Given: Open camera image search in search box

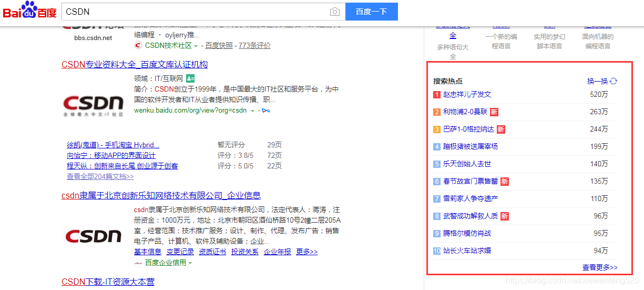Looking at the screenshot, I should [334, 12].
